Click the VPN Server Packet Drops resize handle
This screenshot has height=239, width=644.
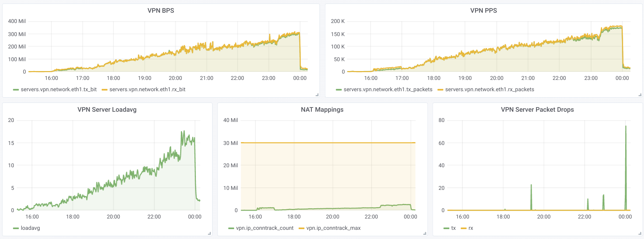(640, 233)
